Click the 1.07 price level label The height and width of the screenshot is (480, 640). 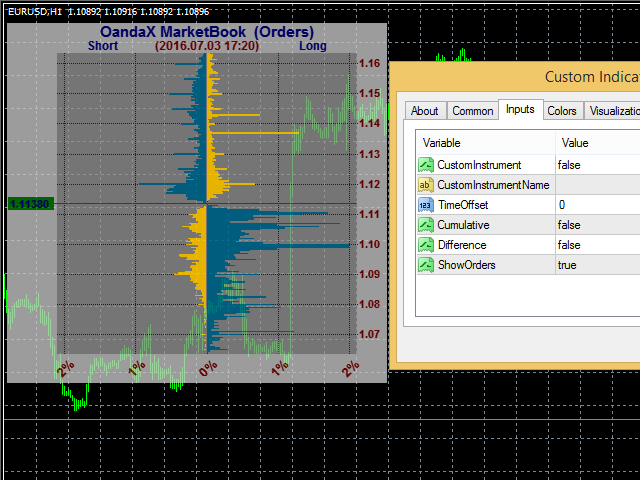[369, 334]
